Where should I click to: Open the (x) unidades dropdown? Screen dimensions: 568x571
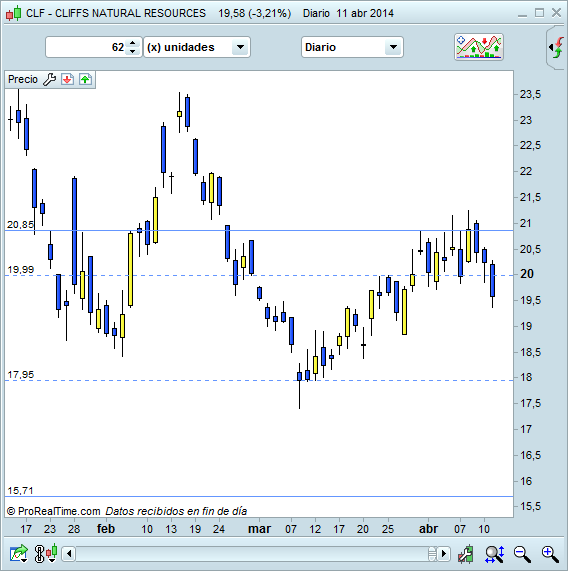click(197, 47)
